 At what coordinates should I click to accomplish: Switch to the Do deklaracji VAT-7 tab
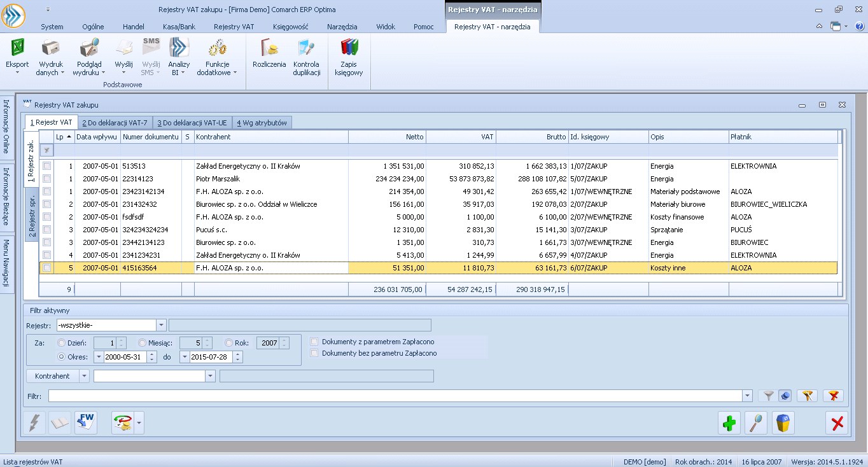click(x=115, y=122)
